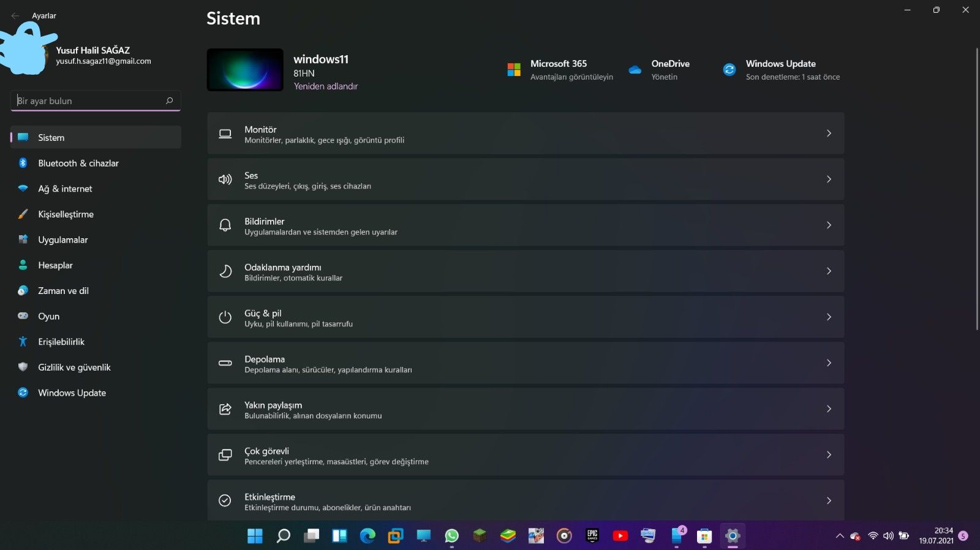
Task: Select Uygulamalar in the sidebar menu
Action: (x=63, y=240)
